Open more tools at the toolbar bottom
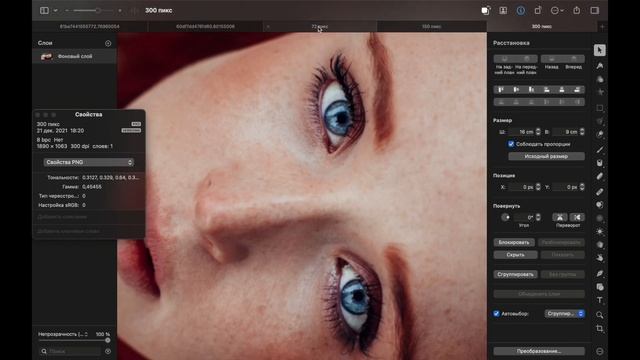Screen dimensions: 640x360 coord(600,351)
